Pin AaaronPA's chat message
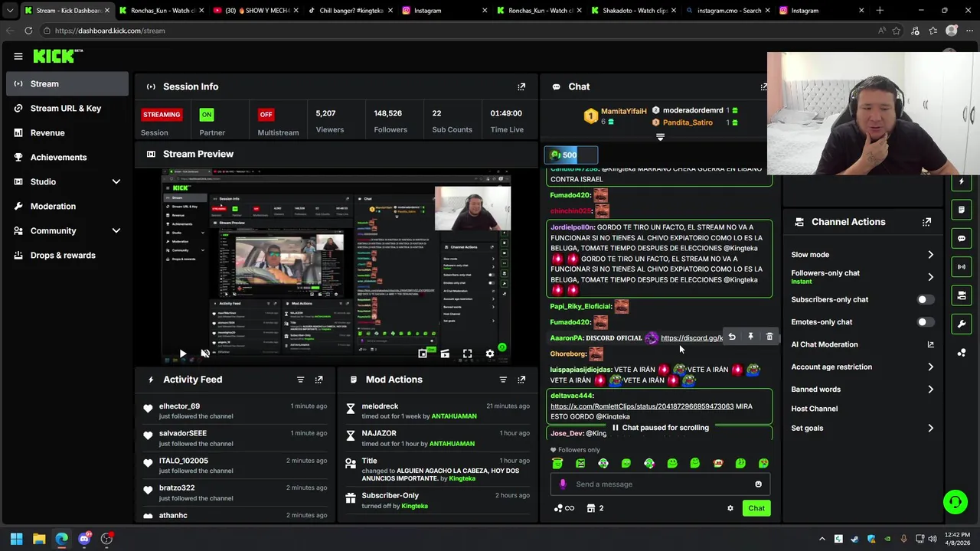 pyautogui.click(x=750, y=337)
